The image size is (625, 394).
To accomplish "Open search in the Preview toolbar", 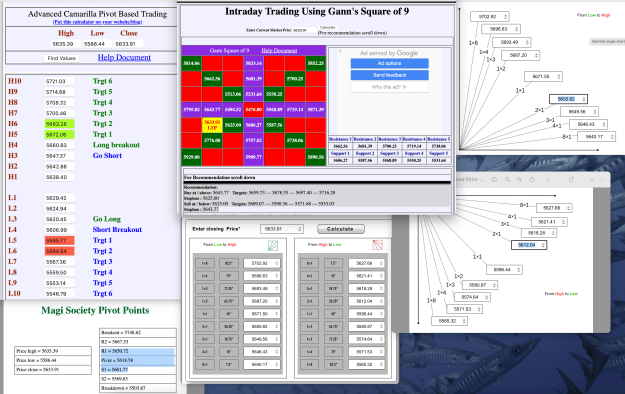I will [602, 180].
